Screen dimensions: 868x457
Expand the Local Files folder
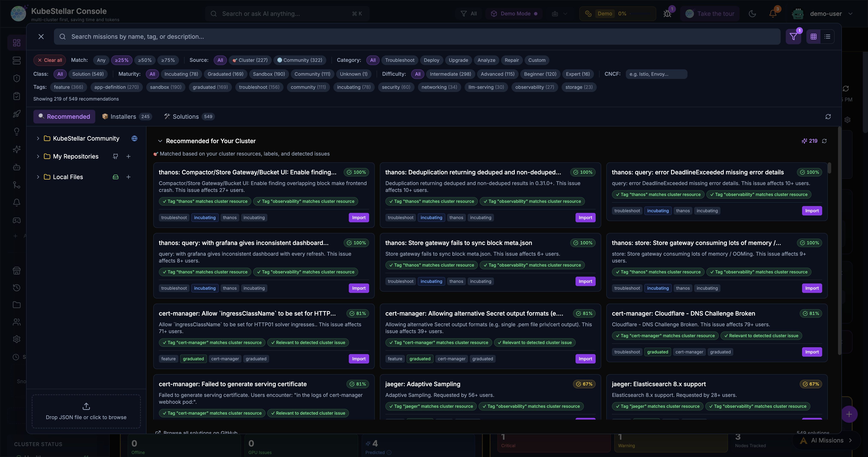point(38,177)
